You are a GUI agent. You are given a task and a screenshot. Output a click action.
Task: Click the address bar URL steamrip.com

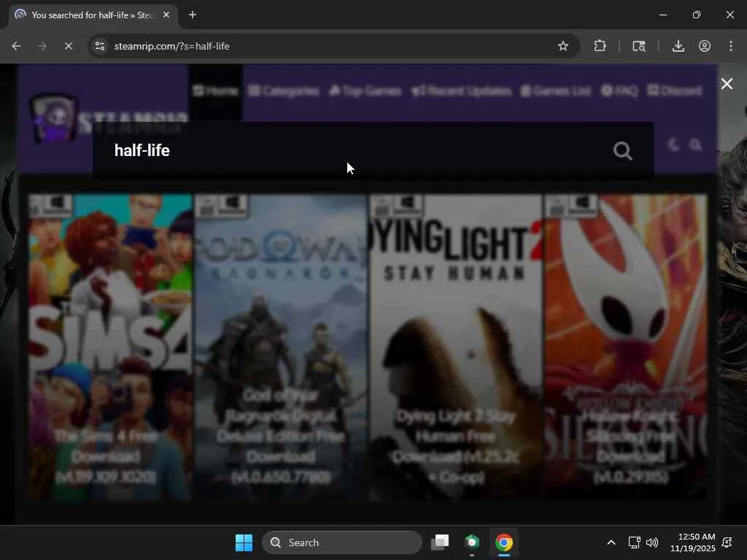coord(172,46)
